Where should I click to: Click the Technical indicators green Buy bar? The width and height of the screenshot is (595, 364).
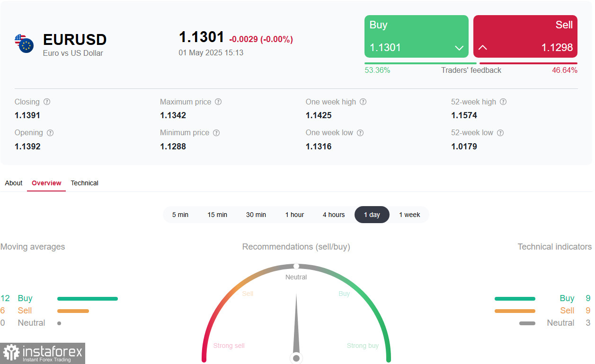coord(515,299)
